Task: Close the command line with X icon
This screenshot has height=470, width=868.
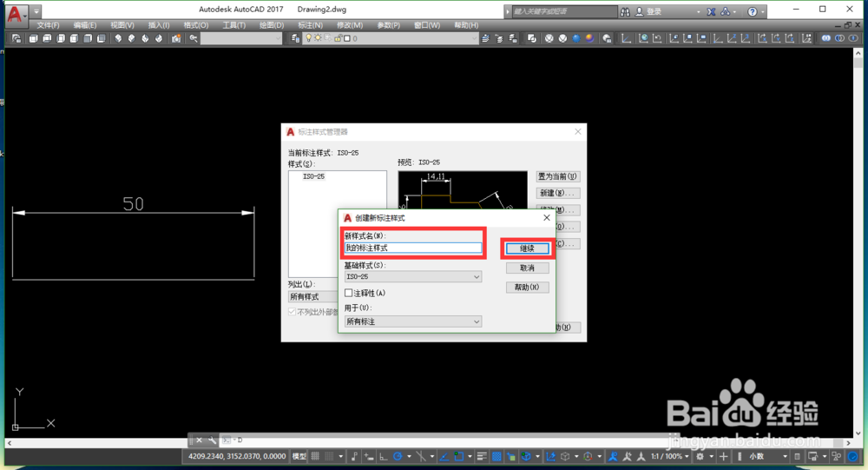Action: click(x=200, y=440)
